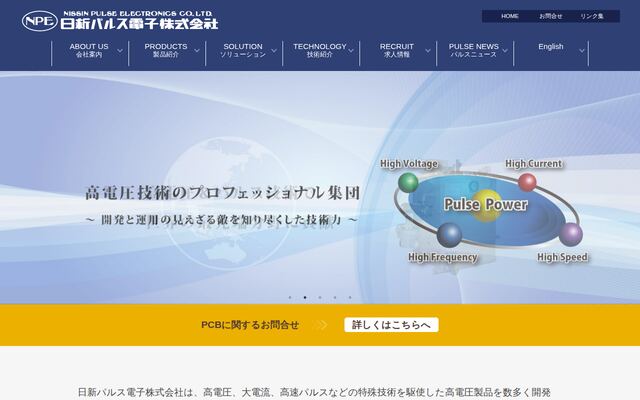Expand the chevron beside SOLUTION
The width and height of the screenshot is (640, 400).
[274, 51]
